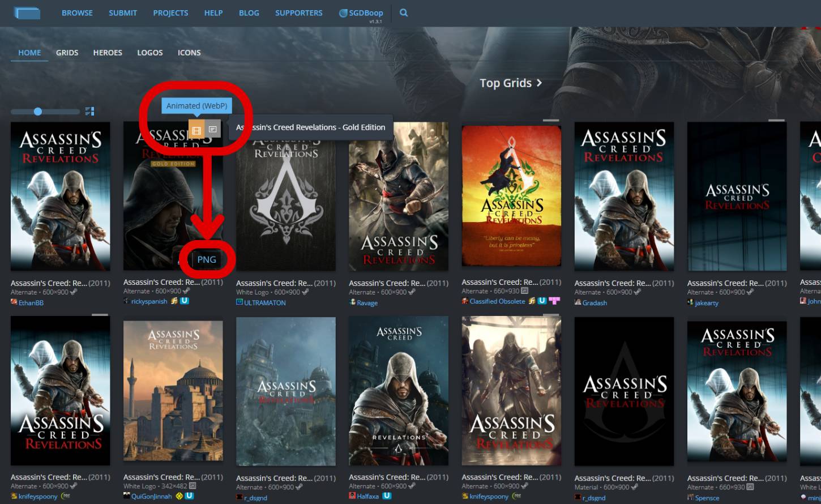Viewport: 821px width, 504px height.
Task: Click the SteamGridDB logo icon
Action: (27, 12)
